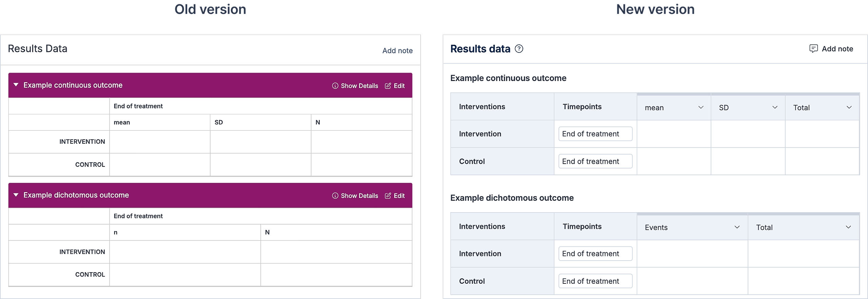Screen dimensions: 868x299
Task: Click the Intervention timepoint field in continuous table
Action: pyautogui.click(x=595, y=134)
